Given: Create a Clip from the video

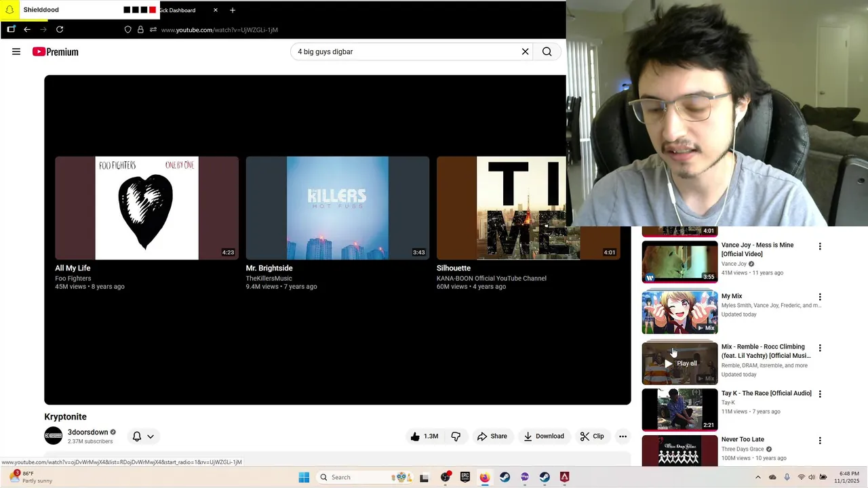Looking at the screenshot, I should coord(592,436).
